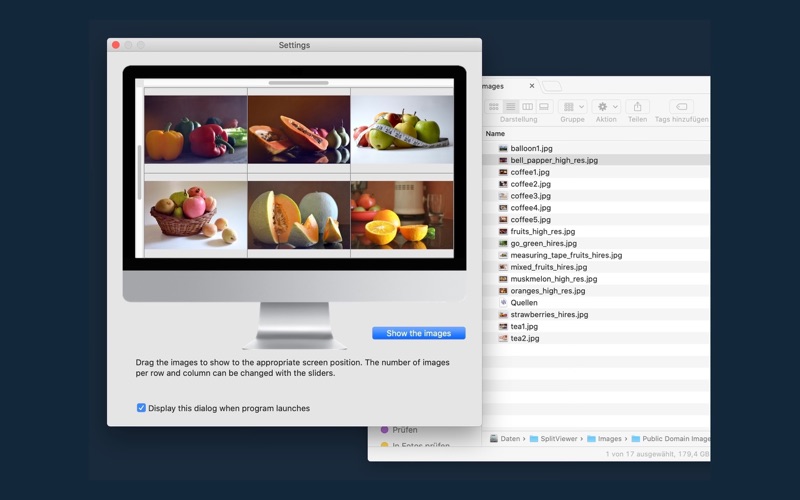This screenshot has height=500, width=800.
Task: Click the strawberries_hires.jpg file icon
Action: (x=503, y=314)
